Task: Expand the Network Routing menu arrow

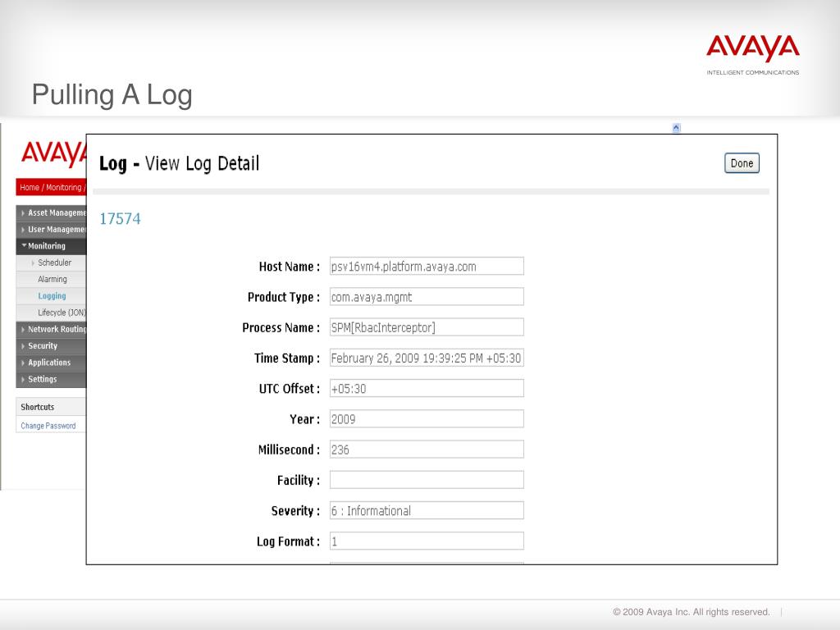Action: pos(22,330)
